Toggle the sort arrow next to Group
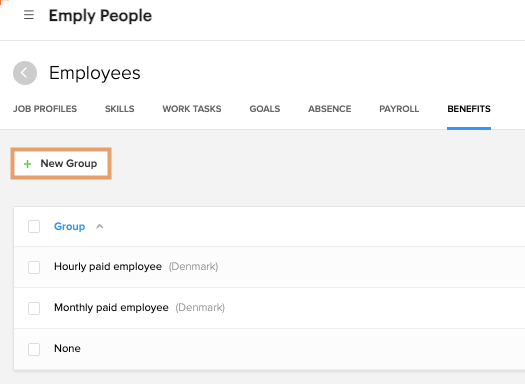Screen dimensions: 525x384 click(x=99, y=227)
